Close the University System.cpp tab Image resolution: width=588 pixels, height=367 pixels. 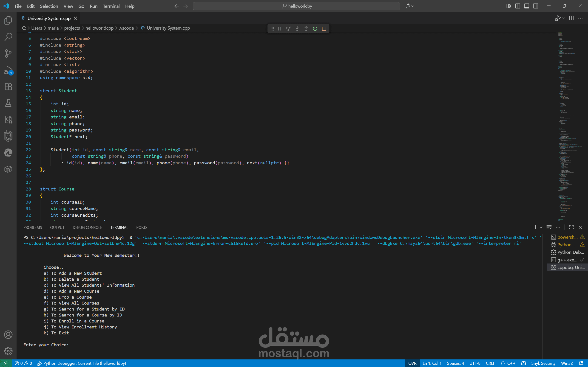tap(75, 18)
